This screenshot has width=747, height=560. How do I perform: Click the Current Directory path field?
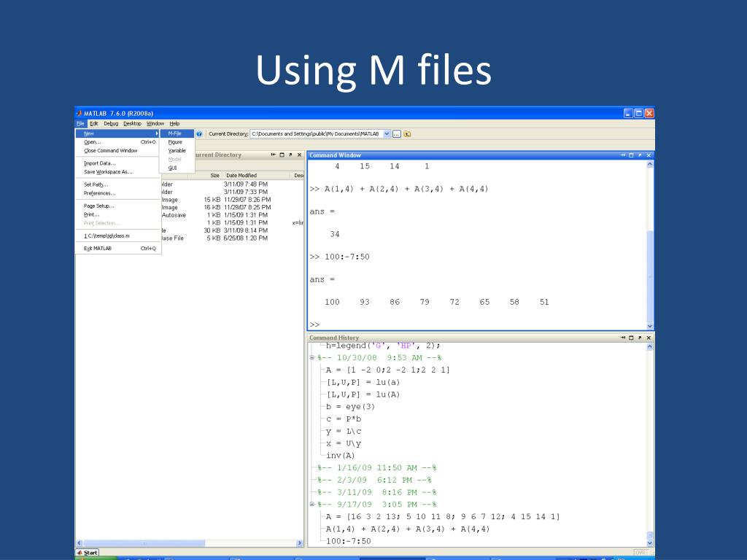pos(317,134)
